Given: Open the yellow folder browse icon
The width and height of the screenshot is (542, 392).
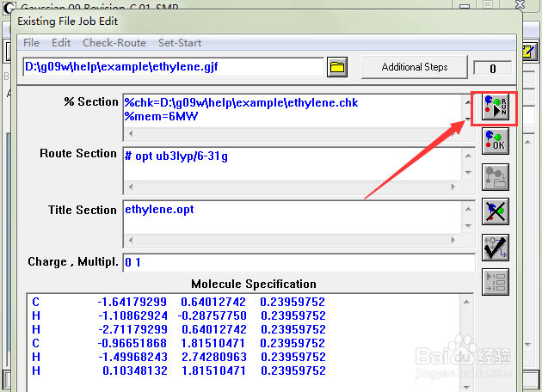Looking at the screenshot, I should click(337, 67).
